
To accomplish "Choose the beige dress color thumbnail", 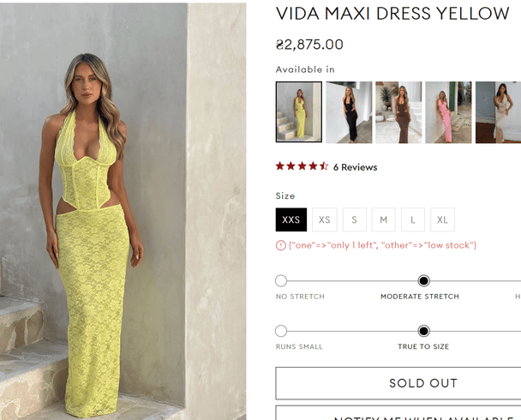I will pyautogui.click(x=498, y=112).
